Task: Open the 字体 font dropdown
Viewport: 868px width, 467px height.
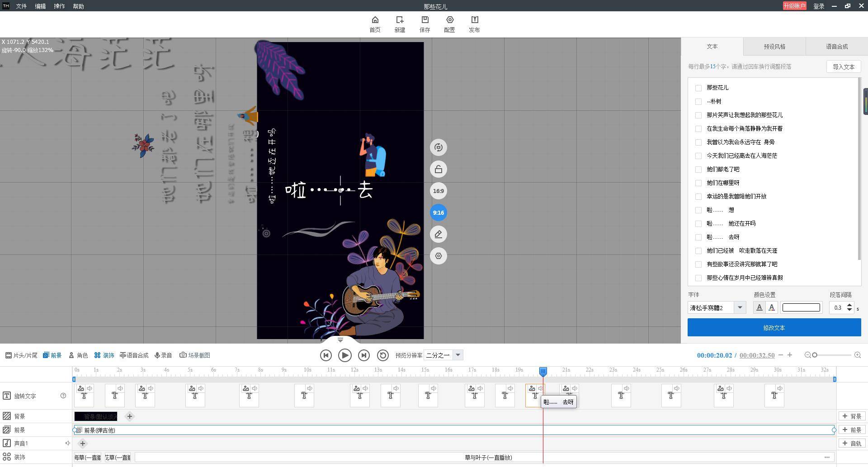Action: coord(740,307)
